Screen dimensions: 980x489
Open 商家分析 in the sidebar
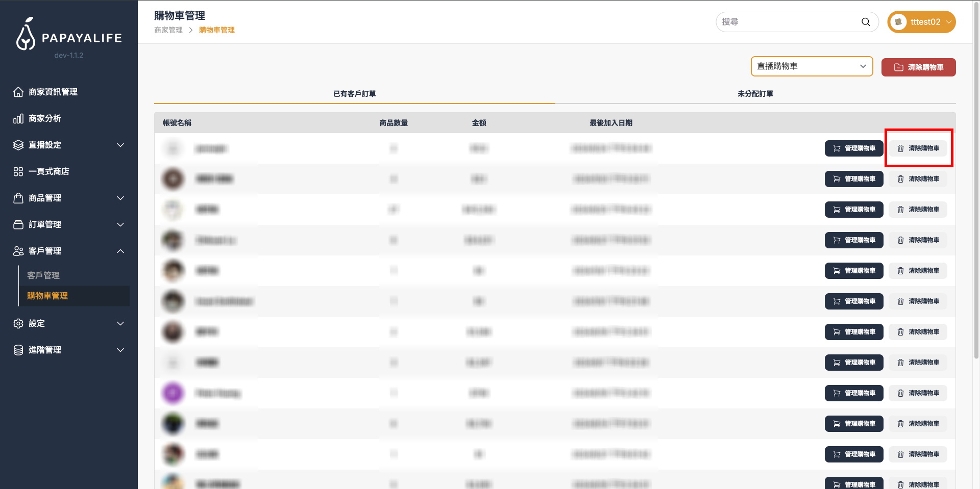[45, 118]
